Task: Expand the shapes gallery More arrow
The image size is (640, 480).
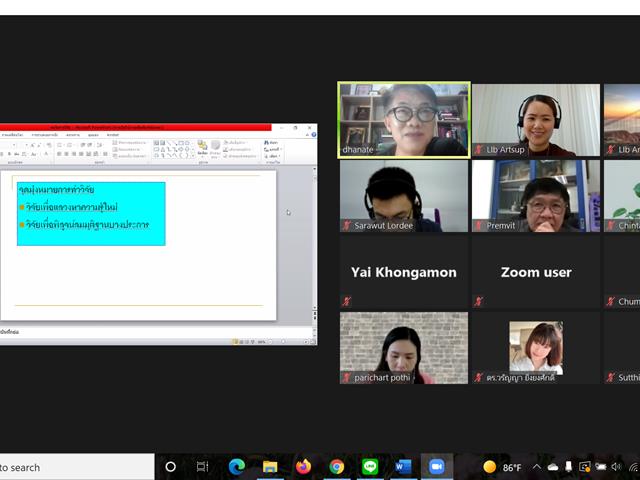Action: click(x=193, y=156)
